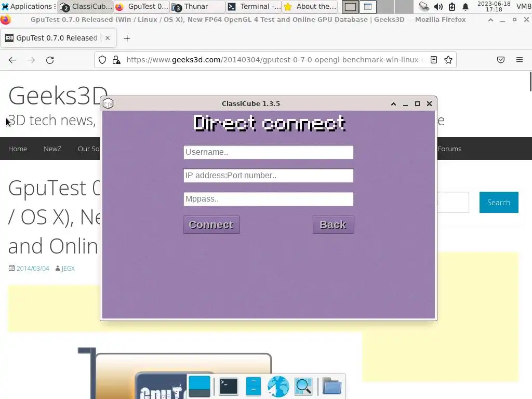Open the Firefox hamburger menu
532x399 pixels.
520,60
